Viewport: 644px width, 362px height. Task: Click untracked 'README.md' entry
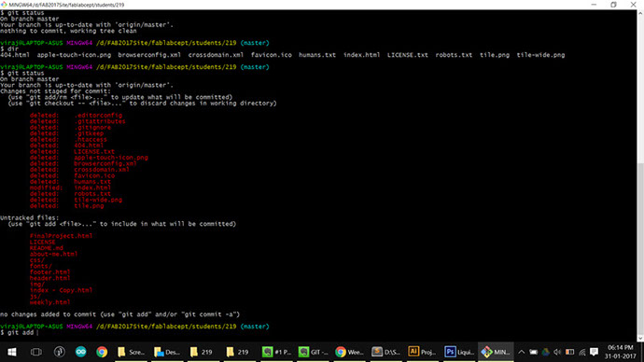click(47, 248)
